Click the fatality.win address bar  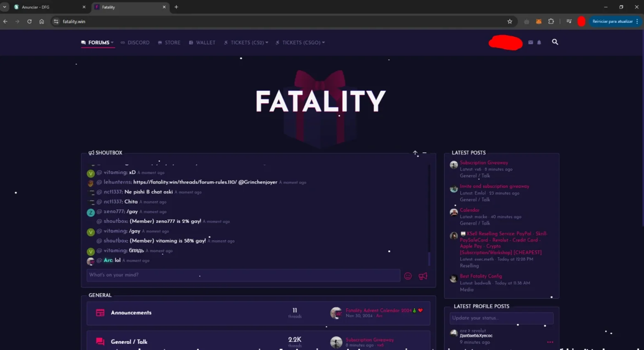[x=283, y=21]
